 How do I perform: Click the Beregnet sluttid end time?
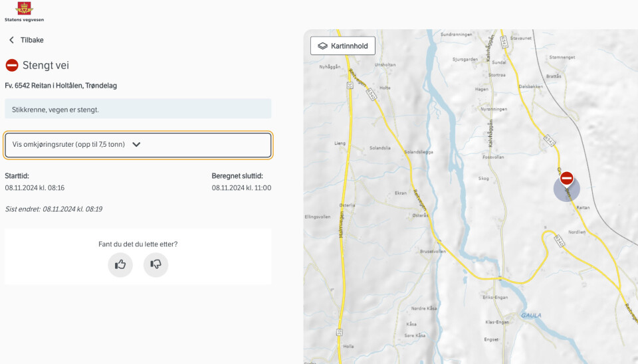click(x=241, y=188)
